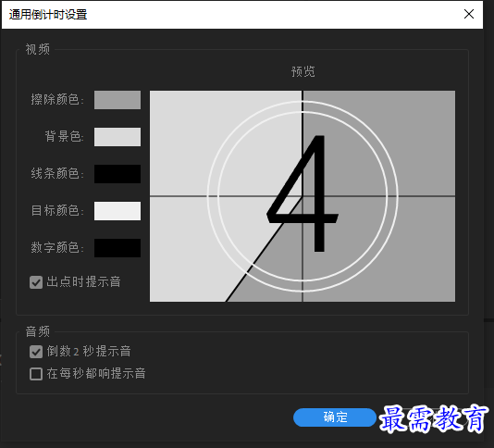Image resolution: width=494 pixels, height=448 pixels.
Task: Close the 通用倒计时设置 dialog
Action: [469, 14]
